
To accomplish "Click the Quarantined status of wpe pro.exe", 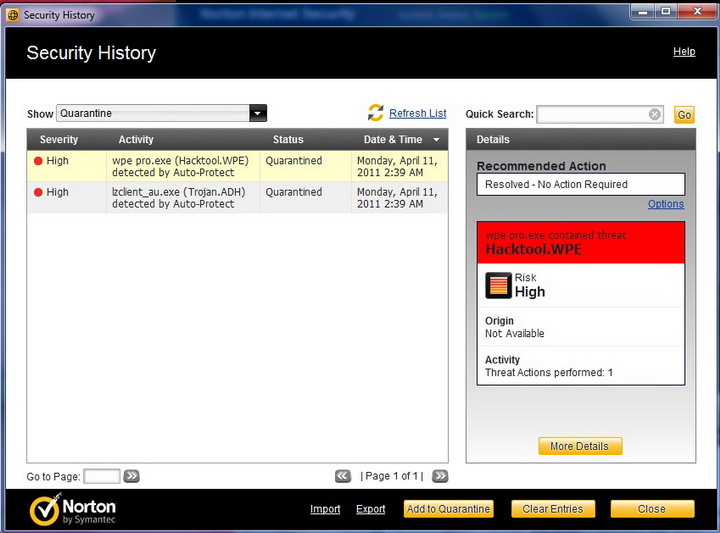I will tap(294, 161).
